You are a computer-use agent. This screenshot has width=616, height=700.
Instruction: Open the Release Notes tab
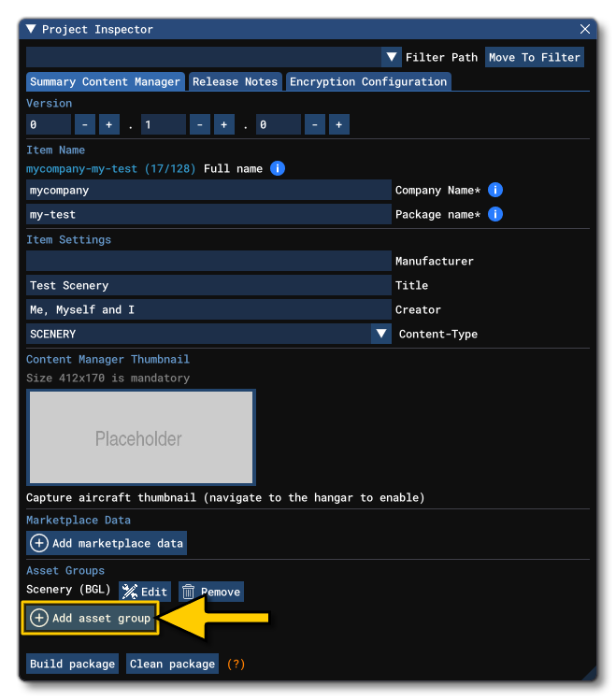tap(235, 81)
